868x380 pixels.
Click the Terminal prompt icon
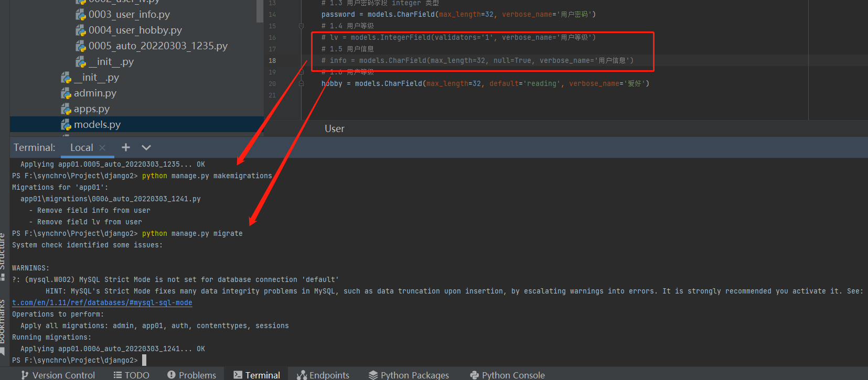click(238, 375)
